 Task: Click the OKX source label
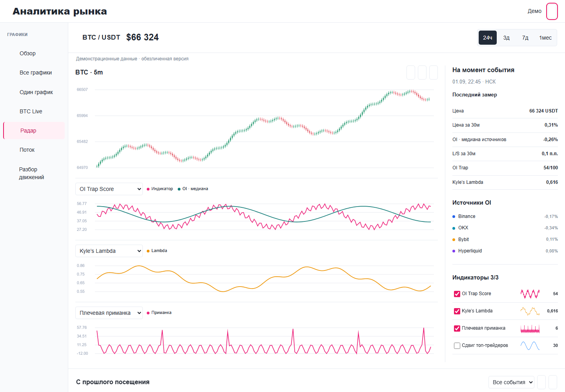click(x=463, y=228)
